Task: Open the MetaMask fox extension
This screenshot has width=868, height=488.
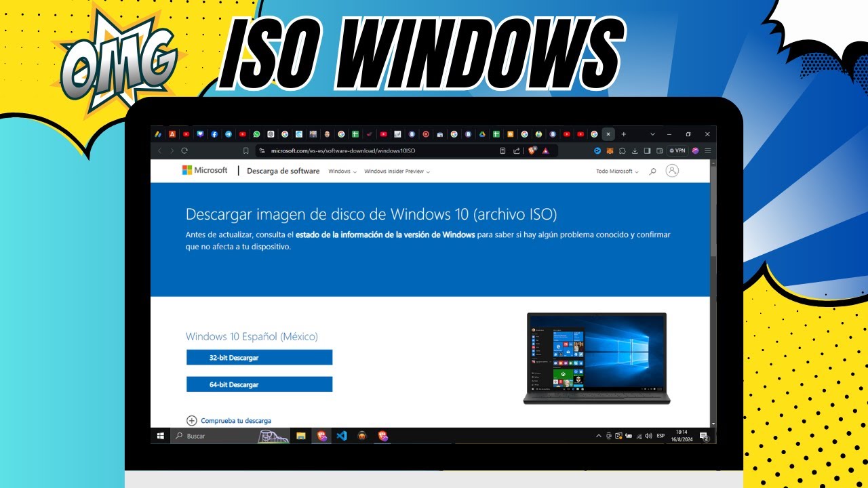Action: coord(610,150)
